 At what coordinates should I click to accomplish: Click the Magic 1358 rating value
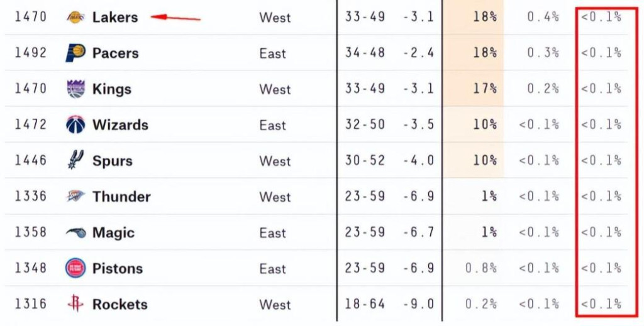point(30,232)
